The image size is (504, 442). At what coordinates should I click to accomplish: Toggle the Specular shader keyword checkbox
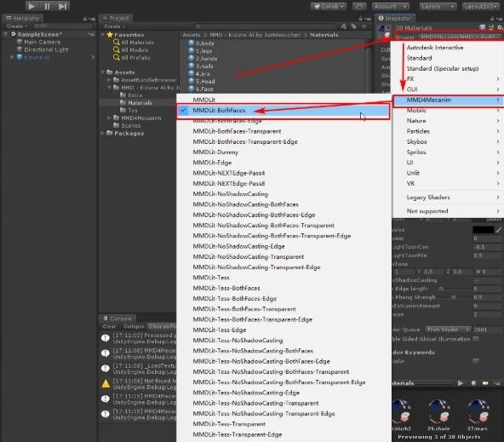point(476,361)
